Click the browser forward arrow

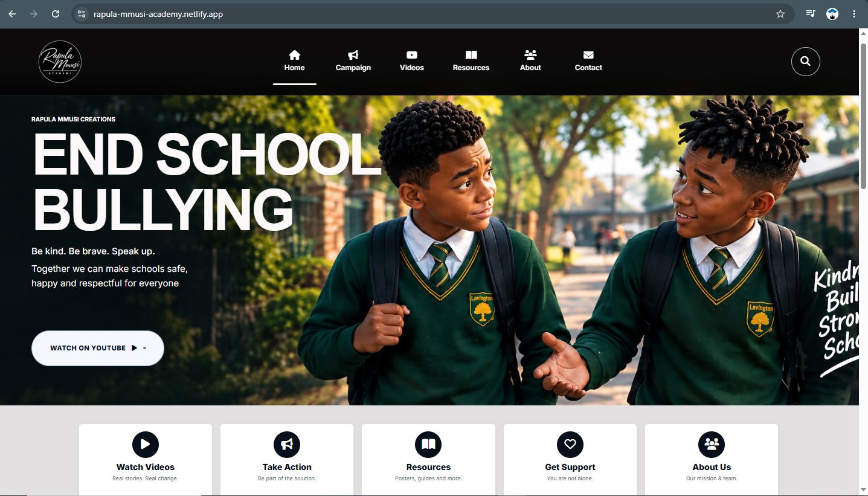[34, 14]
